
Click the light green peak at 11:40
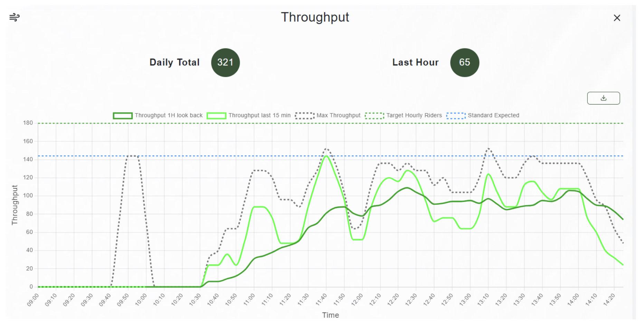click(x=326, y=156)
